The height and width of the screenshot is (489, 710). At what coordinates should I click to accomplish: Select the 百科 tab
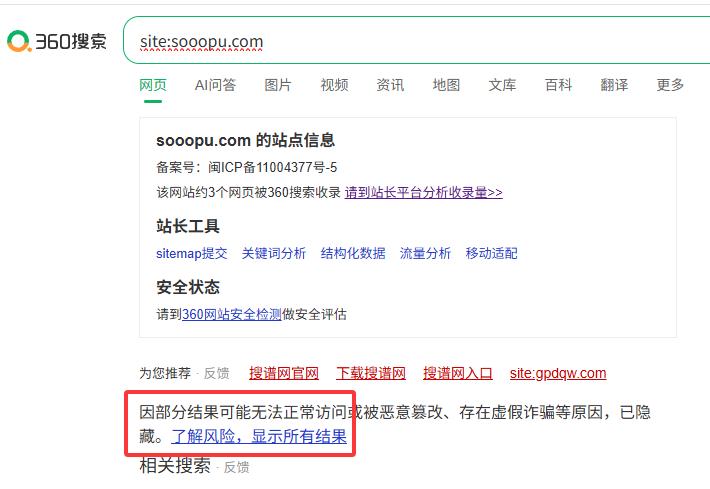[x=558, y=85]
